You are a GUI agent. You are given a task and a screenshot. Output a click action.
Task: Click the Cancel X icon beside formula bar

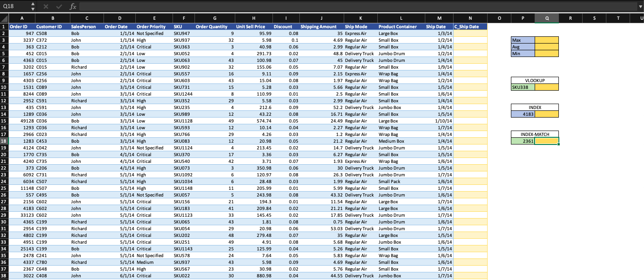pyautogui.click(x=47, y=6)
